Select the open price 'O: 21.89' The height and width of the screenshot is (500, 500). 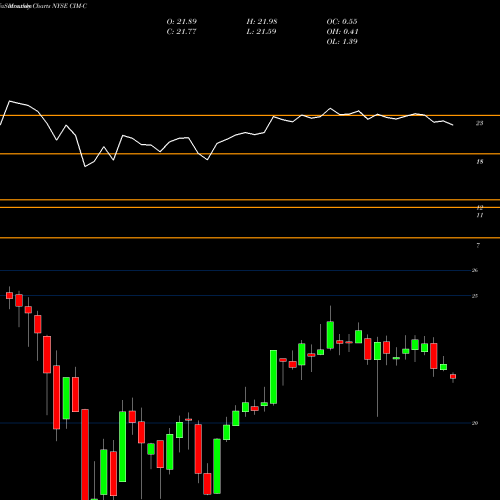click(182, 22)
